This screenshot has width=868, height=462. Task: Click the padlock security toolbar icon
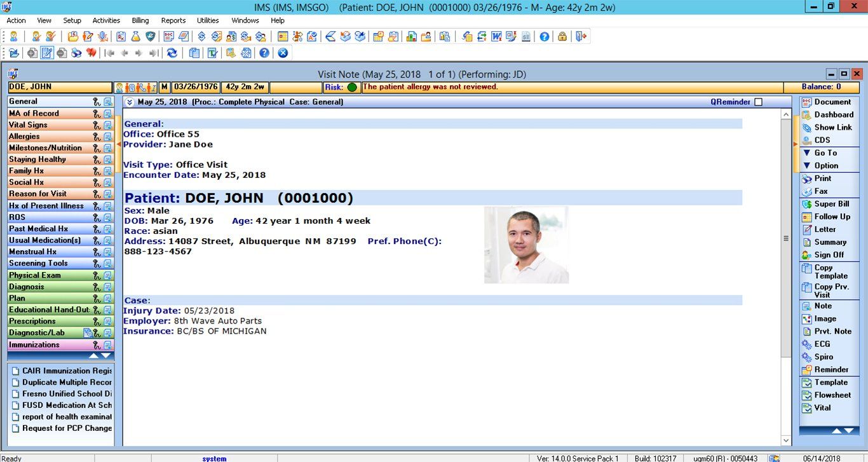[562, 36]
